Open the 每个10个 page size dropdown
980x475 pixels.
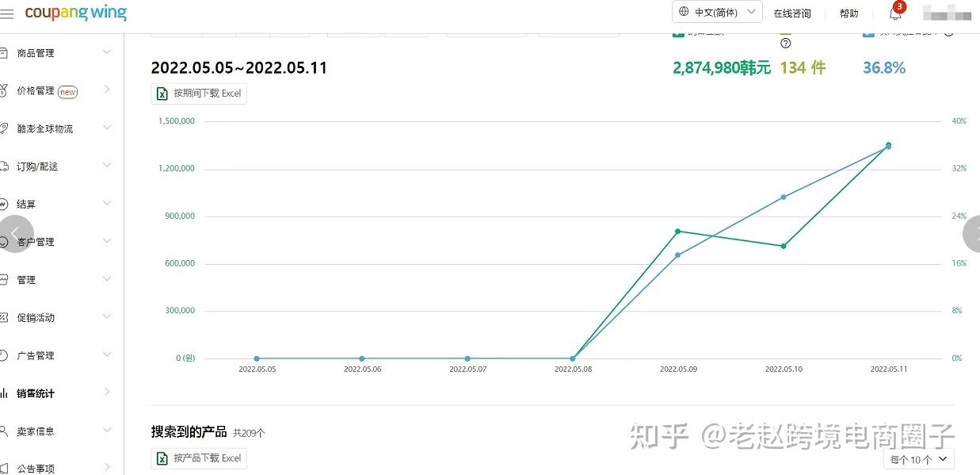[919, 459]
